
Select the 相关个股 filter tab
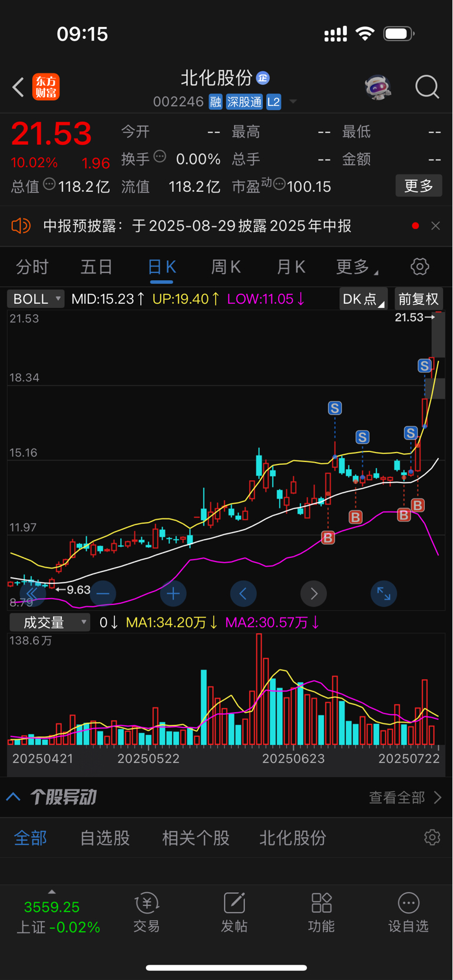196,838
